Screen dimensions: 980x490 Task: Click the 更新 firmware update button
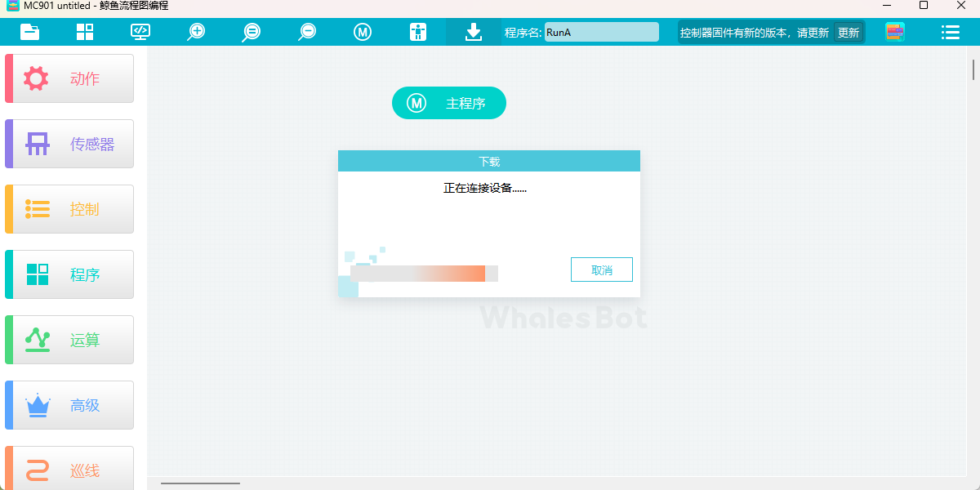[x=848, y=33]
